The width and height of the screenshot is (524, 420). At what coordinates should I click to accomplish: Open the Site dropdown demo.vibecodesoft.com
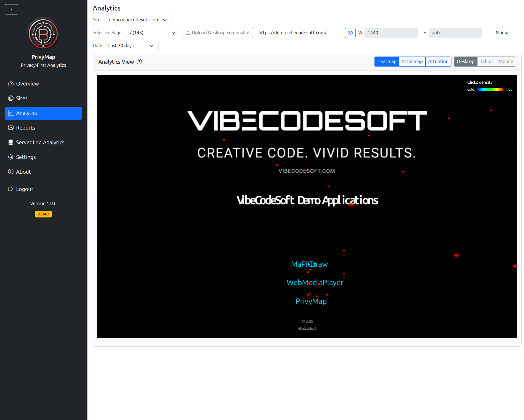pos(139,20)
